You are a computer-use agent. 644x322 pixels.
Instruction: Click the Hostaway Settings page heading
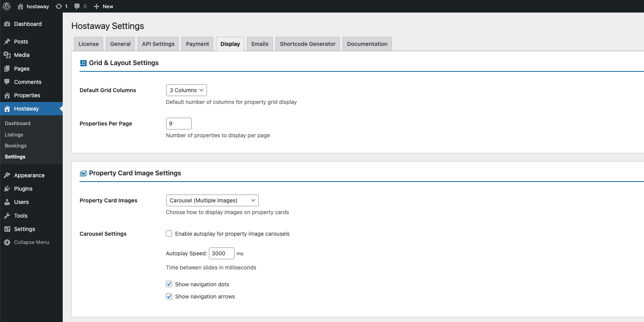tap(108, 26)
